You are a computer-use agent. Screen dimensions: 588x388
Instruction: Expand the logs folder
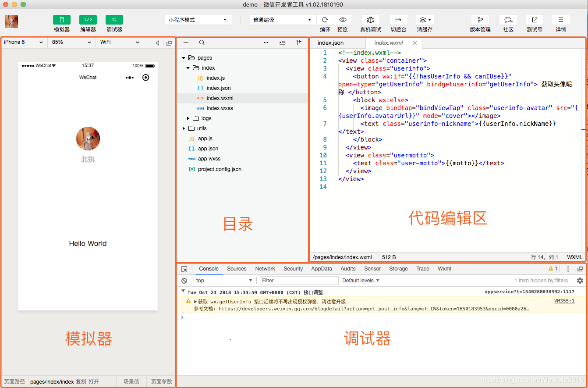coord(188,118)
